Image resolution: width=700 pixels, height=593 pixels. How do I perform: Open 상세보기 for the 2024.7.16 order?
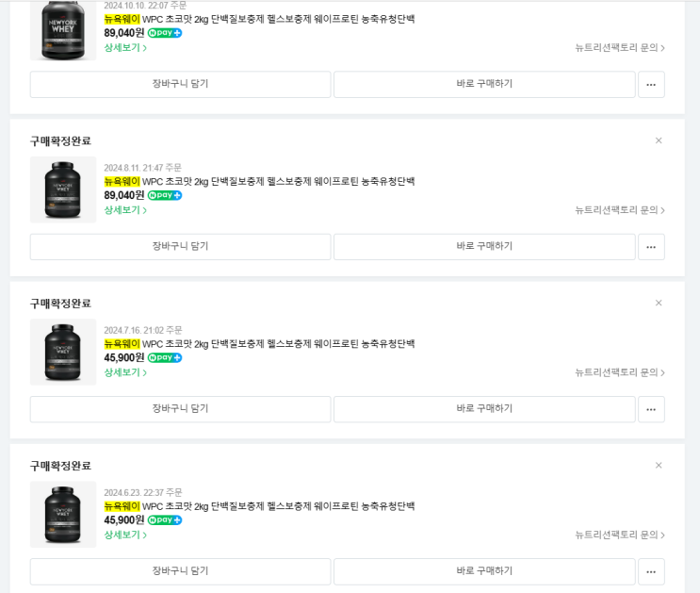[x=125, y=372]
